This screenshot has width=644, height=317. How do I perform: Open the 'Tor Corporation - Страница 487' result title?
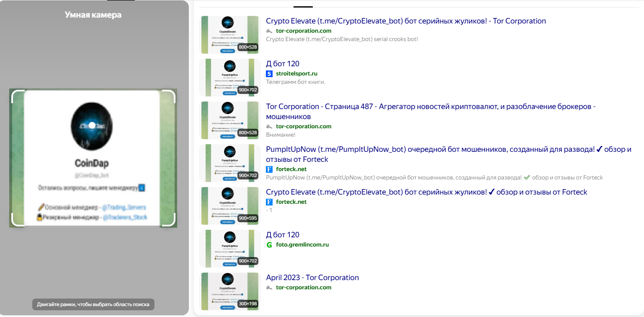[x=431, y=112]
